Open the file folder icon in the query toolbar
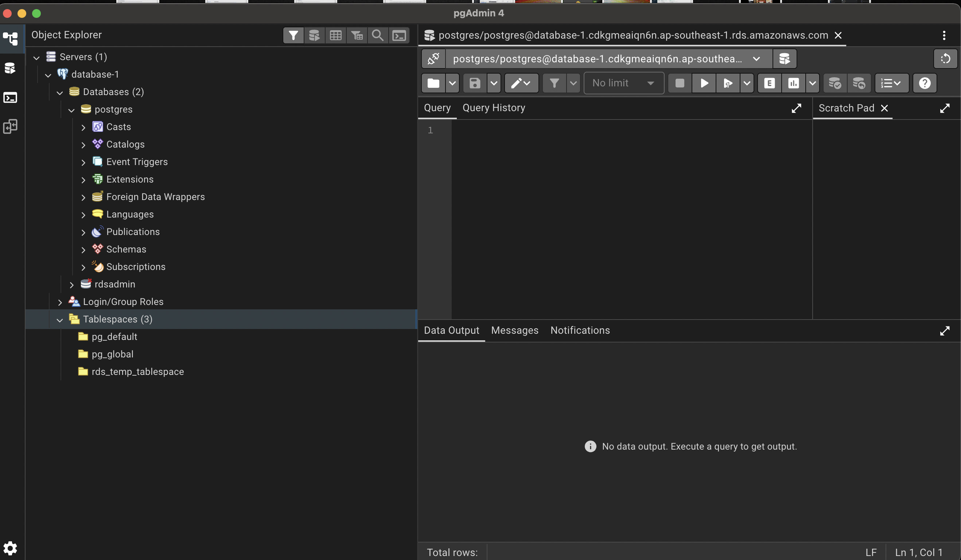 tap(433, 83)
